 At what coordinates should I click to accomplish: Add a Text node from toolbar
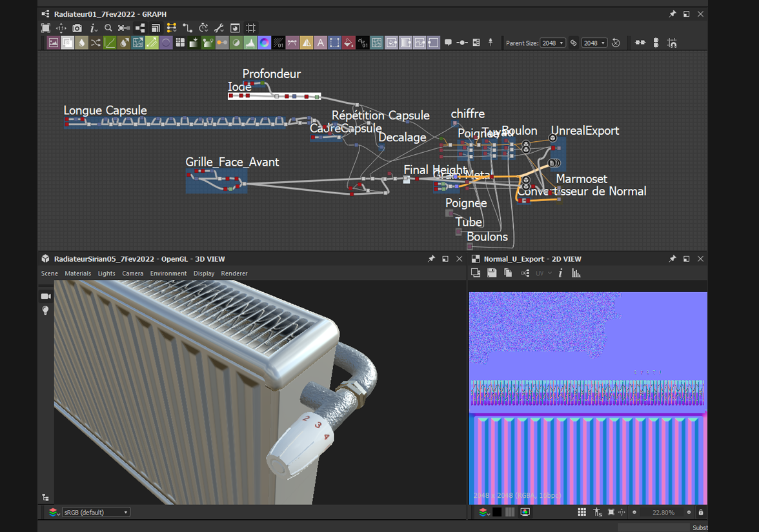click(320, 43)
